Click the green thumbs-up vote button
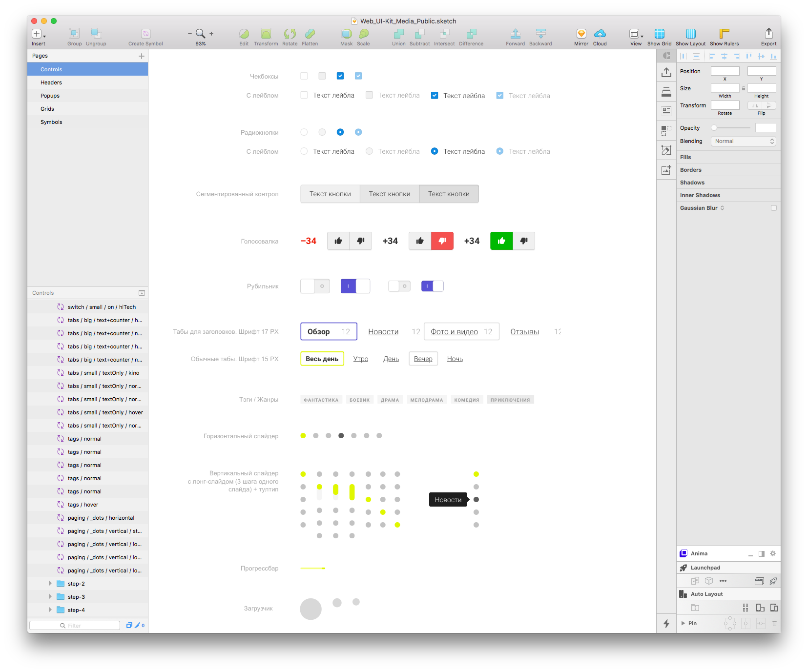Viewport: 808px width, 672px height. [x=501, y=241]
